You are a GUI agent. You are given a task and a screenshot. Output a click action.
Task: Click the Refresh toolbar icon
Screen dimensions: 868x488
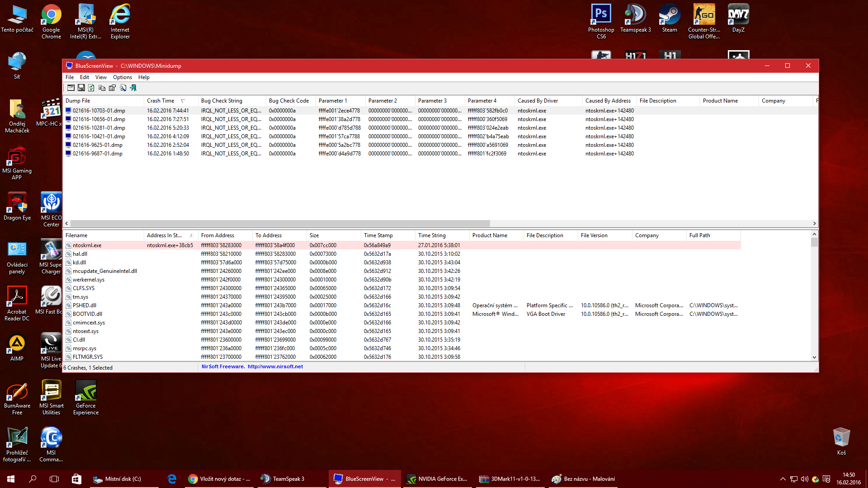click(x=91, y=88)
